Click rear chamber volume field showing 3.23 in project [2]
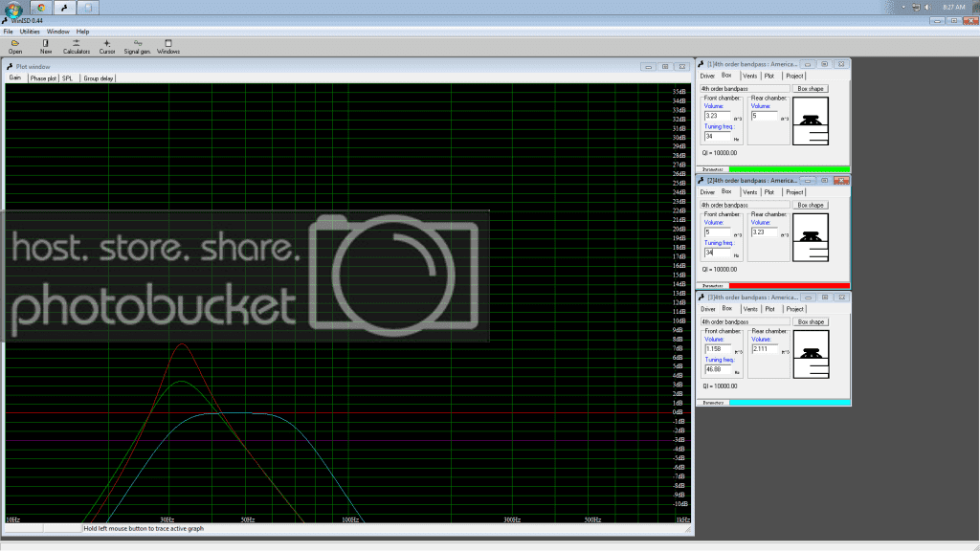This screenshot has width=980, height=551. click(764, 231)
